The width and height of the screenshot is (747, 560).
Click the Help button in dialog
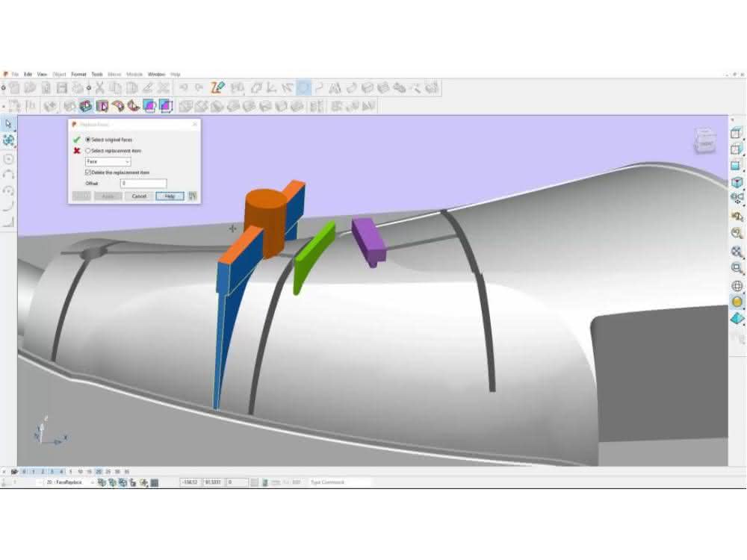170,196
